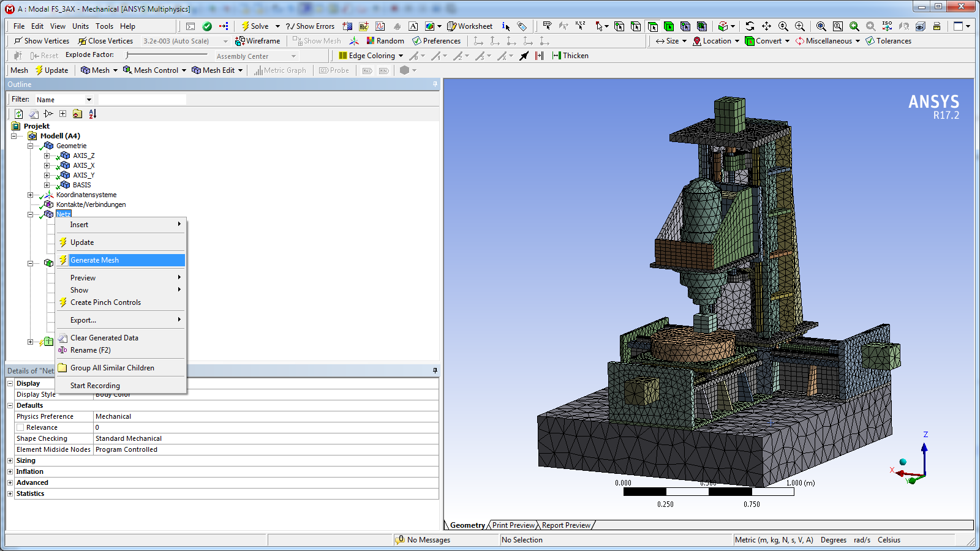Click the New Section Plane icon
Image resolution: width=980 pixels, height=551 pixels.
(x=347, y=26)
